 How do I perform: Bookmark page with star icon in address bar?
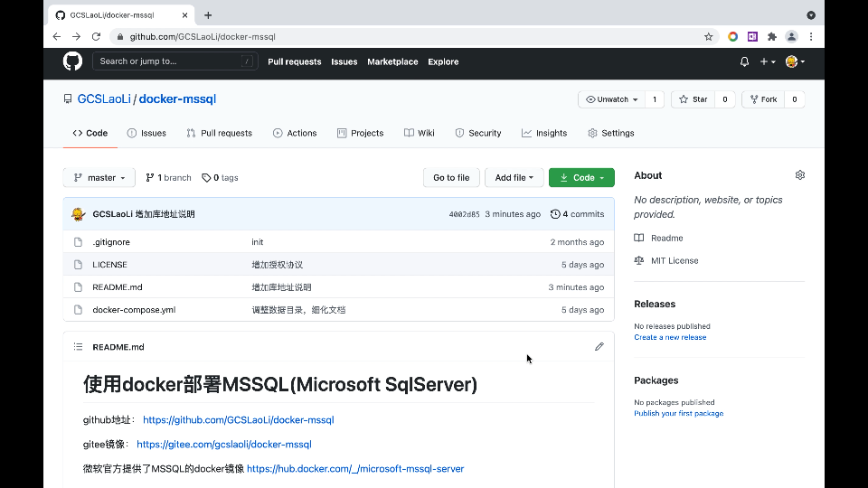coord(709,36)
